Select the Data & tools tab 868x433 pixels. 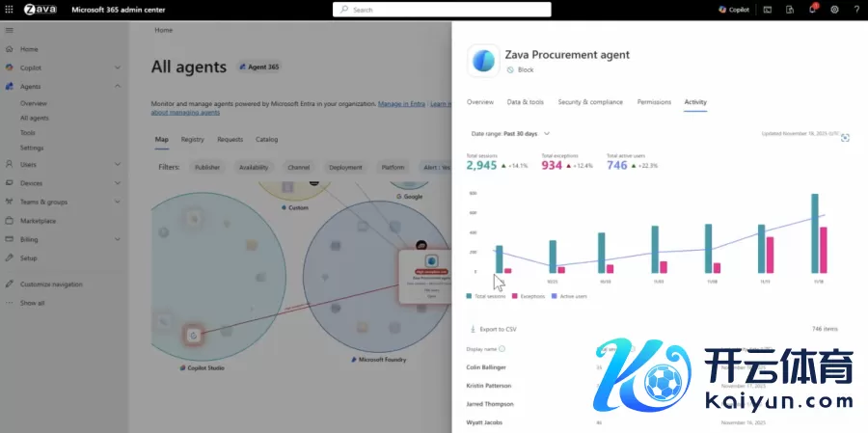point(525,102)
